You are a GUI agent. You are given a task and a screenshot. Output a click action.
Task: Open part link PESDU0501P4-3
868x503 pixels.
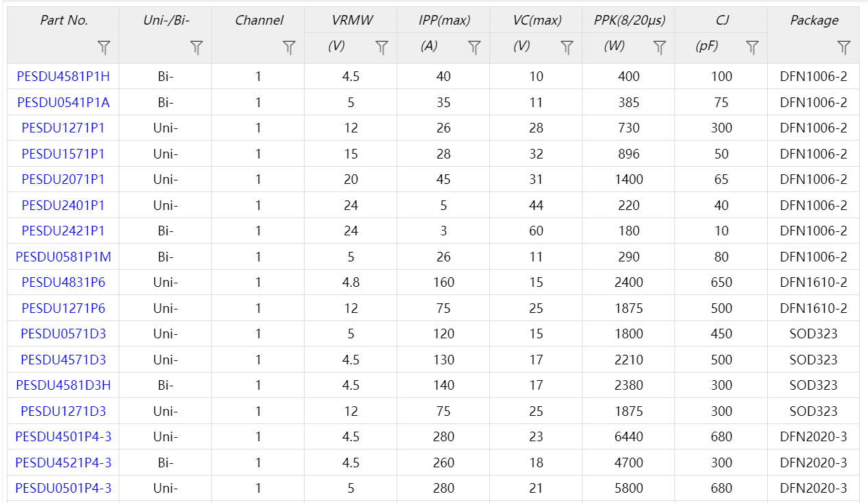pyautogui.click(x=63, y=488)
